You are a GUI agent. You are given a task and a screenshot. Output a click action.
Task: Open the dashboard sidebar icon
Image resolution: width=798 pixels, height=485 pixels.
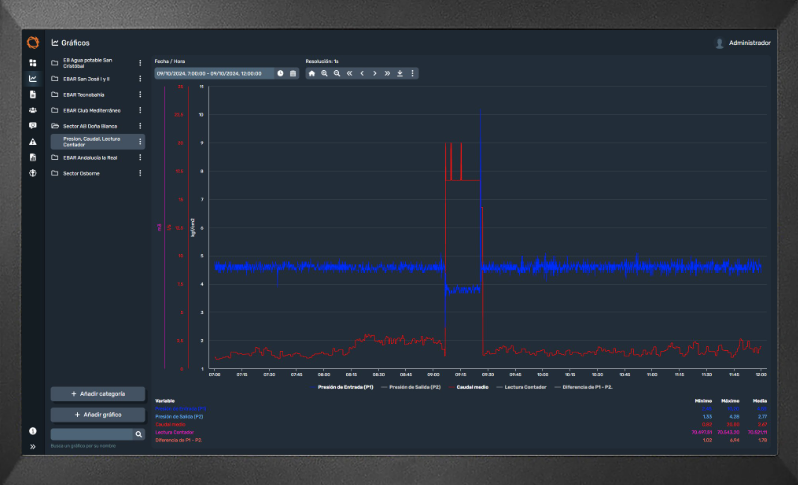click(33, 63)
